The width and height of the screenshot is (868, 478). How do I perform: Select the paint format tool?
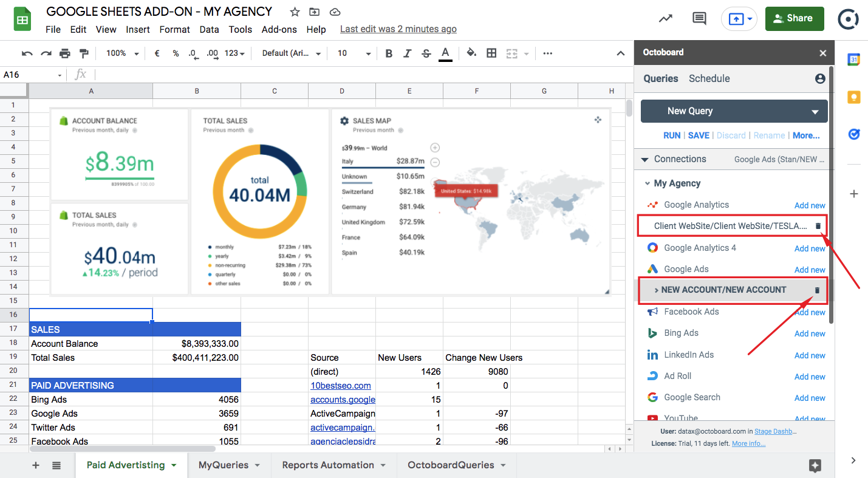(x=84, y=53)
